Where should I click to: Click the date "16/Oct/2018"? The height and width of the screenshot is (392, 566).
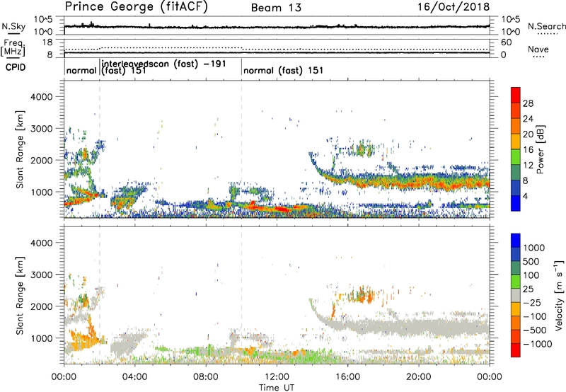coord(454,7)
